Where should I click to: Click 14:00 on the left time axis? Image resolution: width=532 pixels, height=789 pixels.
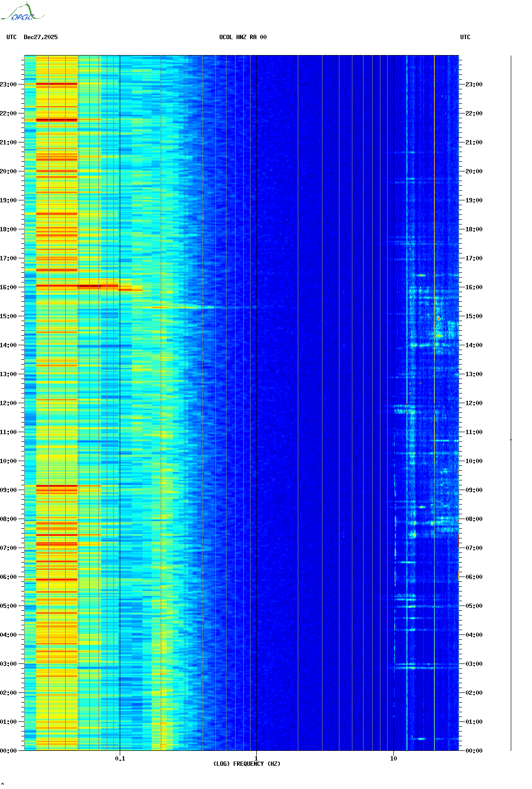pos(8,345)
